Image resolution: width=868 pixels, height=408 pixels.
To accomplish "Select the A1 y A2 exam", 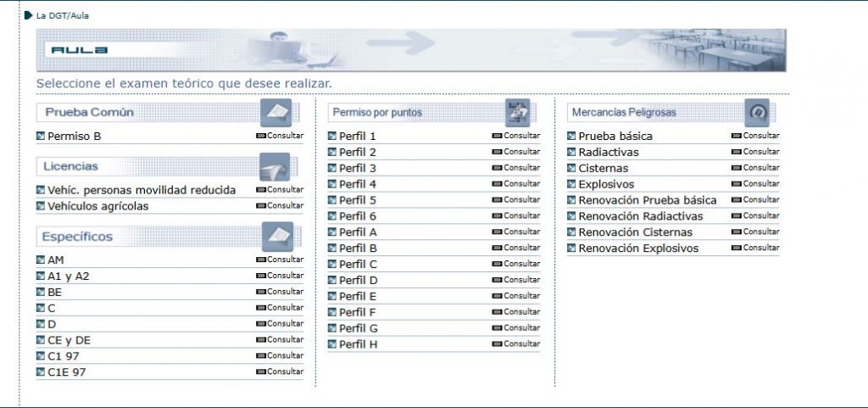I will (68, 276).
